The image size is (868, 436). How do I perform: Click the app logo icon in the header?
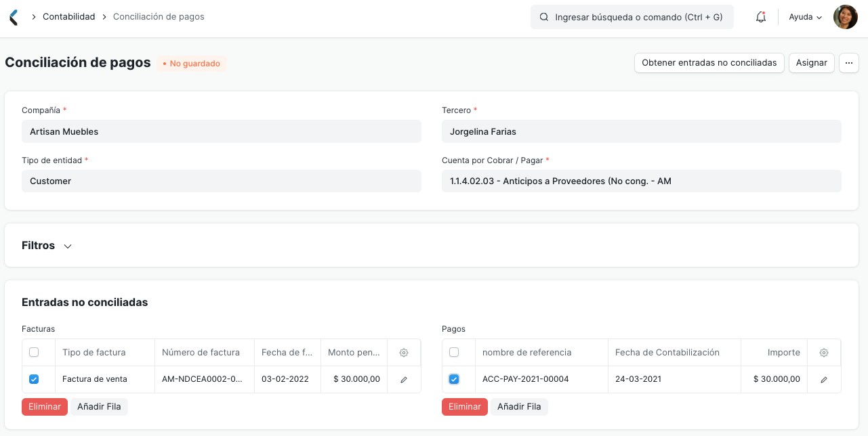(14, 17)
